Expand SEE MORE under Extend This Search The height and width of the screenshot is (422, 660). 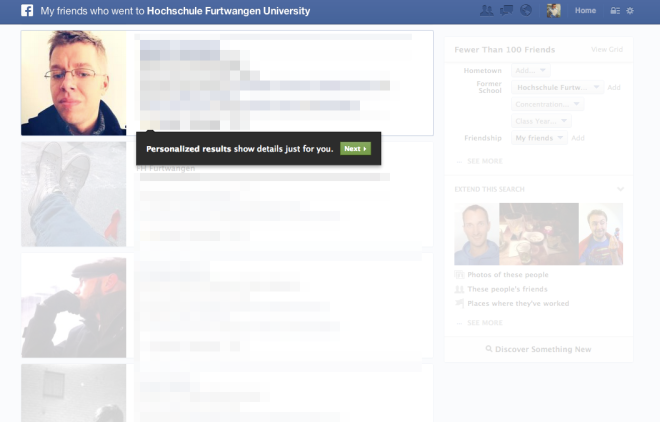[484, 323]
